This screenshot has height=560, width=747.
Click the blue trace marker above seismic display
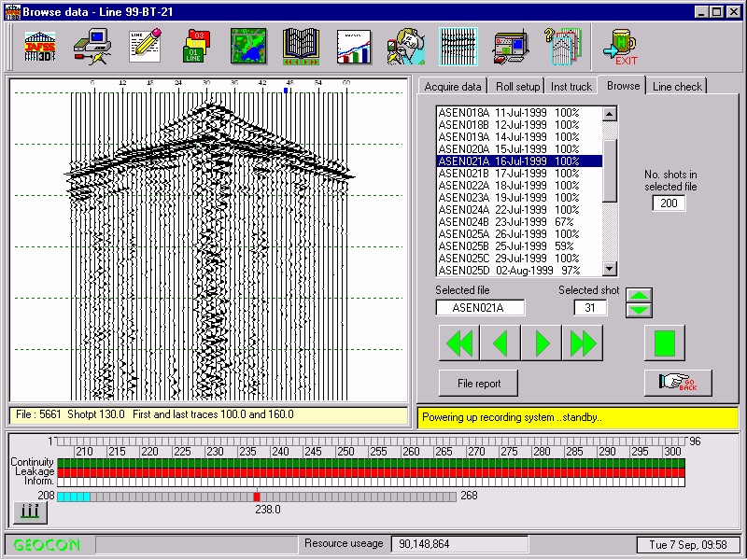point(286,90)
